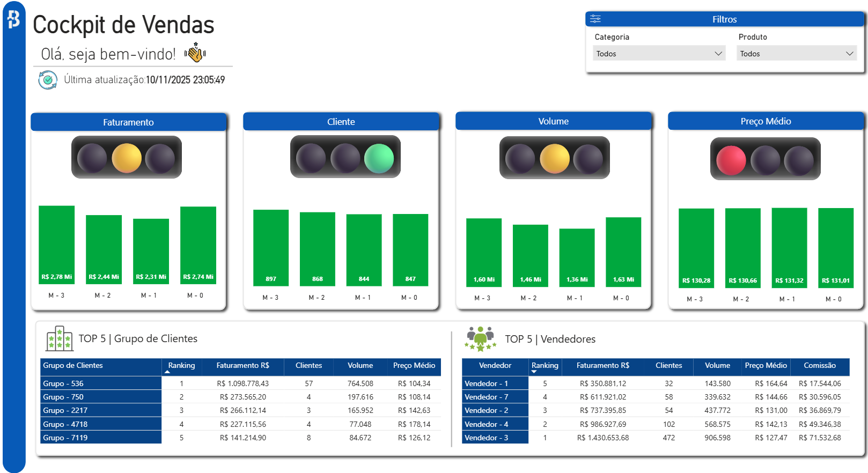Click the green light in Cliente card
868x473 pixels.
pos(379,158)
